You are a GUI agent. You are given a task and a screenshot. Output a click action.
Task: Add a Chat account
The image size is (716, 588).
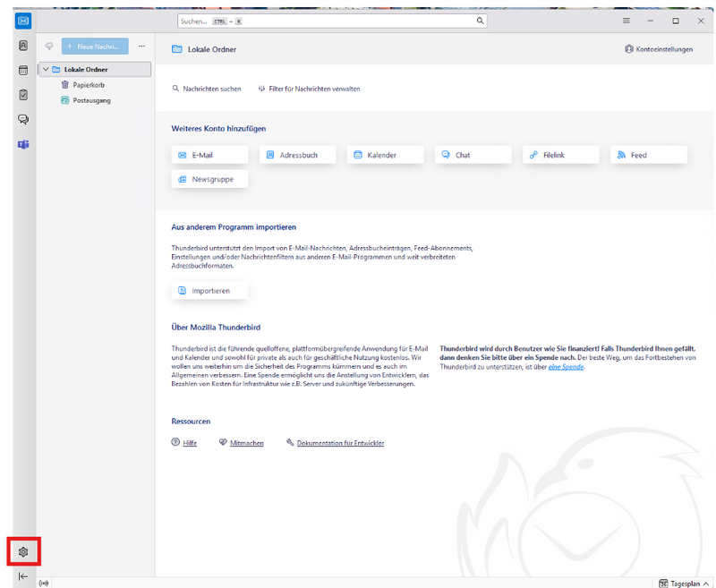473,155
